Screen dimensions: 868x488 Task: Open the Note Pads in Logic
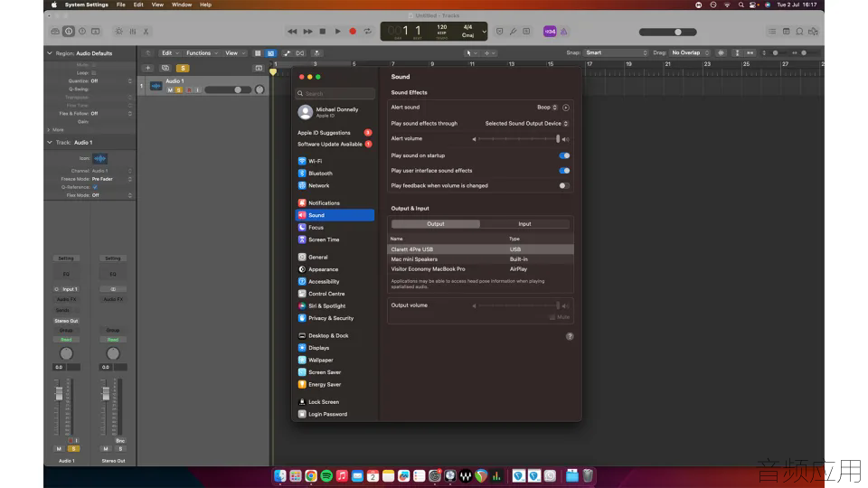pos(786,32)
